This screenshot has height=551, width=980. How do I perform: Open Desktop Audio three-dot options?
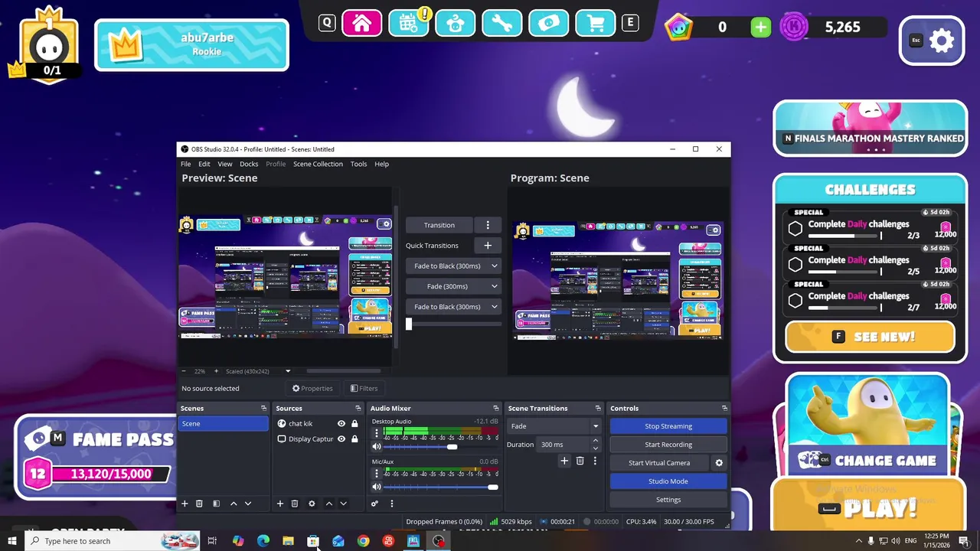(x=376, y=433)
